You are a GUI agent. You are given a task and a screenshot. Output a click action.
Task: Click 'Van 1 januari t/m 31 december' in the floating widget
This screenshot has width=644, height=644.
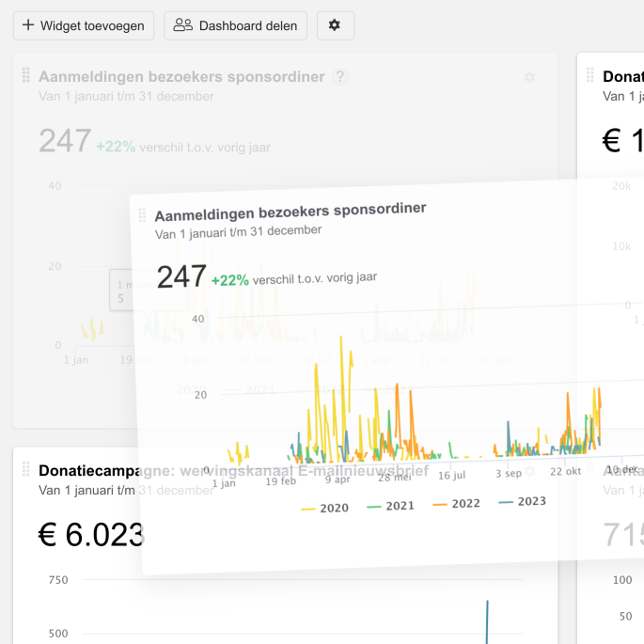click(238, 232)
